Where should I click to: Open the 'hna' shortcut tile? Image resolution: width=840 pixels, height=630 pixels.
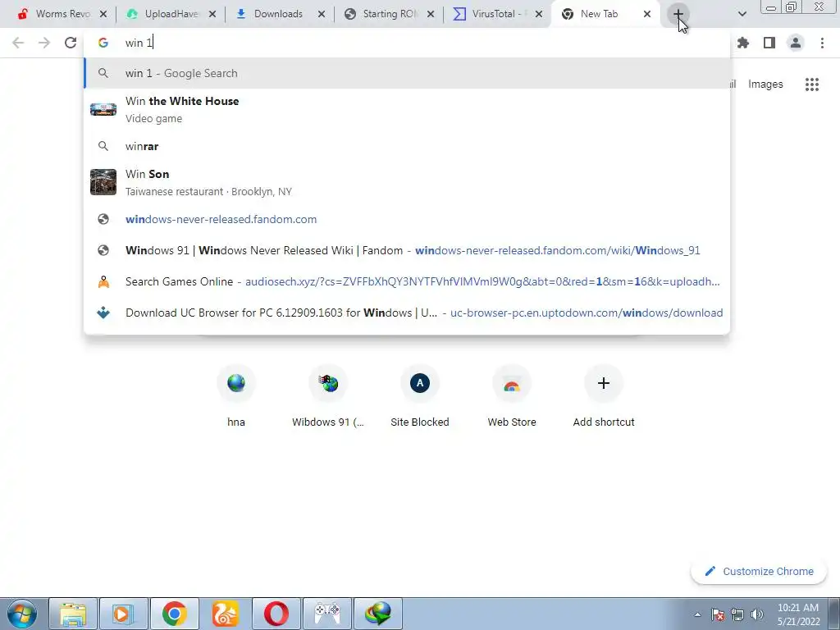point(236,396)
